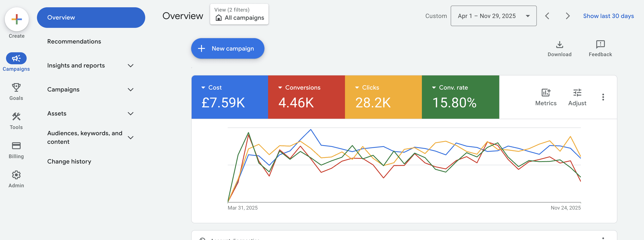Open the scorecard three-dot menu

pyautogui.click(x=603, y=97)
